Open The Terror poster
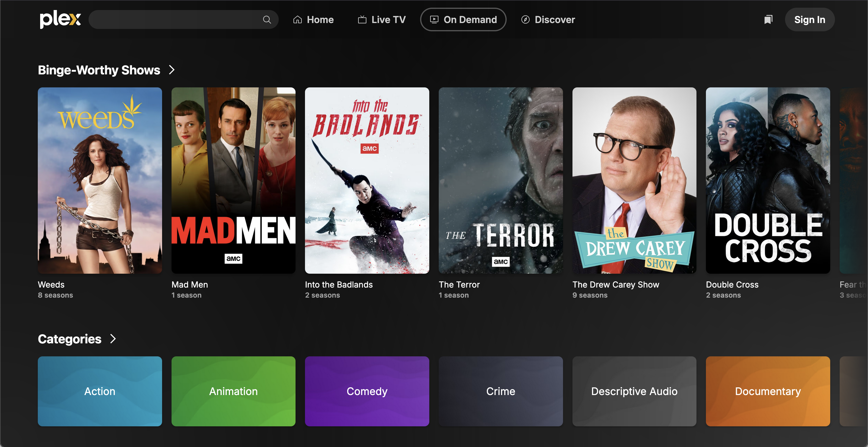This screenshot has height=447, width=868. (x=501, y=181)
